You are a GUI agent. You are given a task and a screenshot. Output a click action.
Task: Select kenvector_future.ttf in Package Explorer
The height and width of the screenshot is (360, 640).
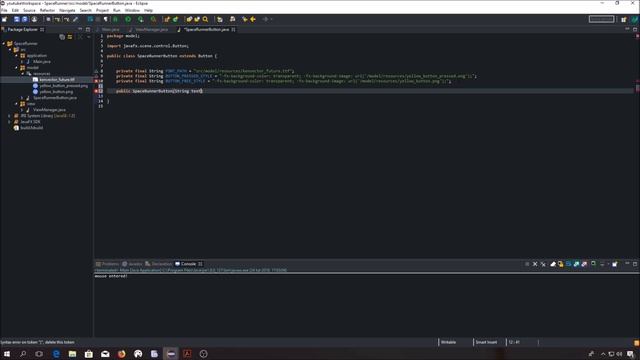[57, 80]
